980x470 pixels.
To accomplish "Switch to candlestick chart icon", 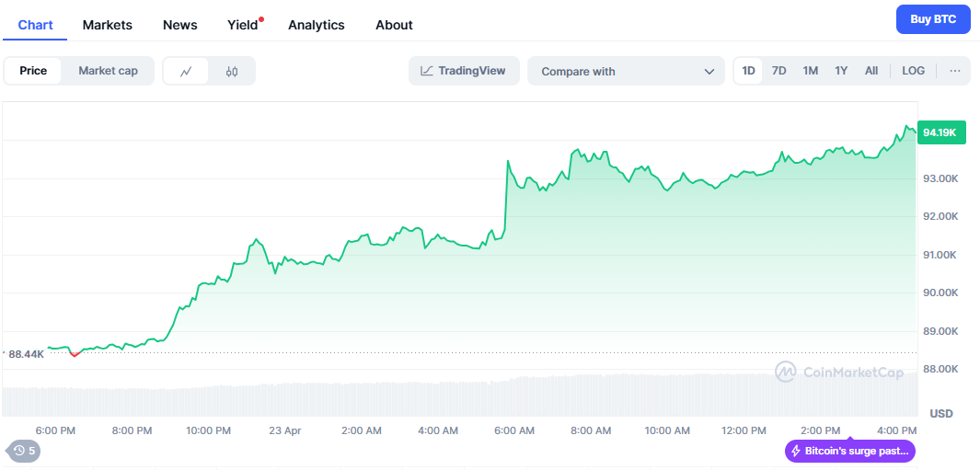I will (232, 71).
